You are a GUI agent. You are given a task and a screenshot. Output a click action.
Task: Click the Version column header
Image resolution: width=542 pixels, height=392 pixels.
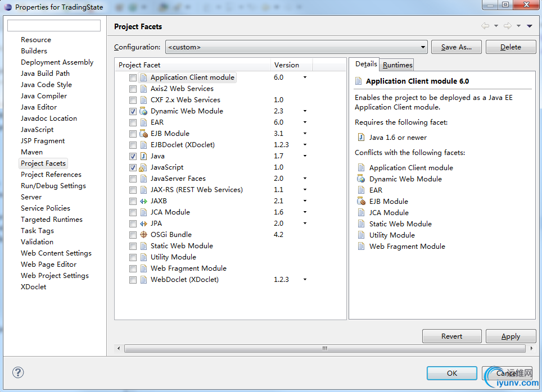click(291, 65)
